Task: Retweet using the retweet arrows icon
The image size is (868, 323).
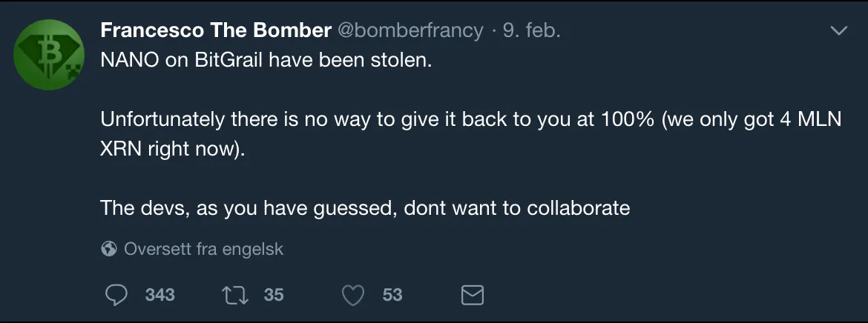Action: (234, 295)
